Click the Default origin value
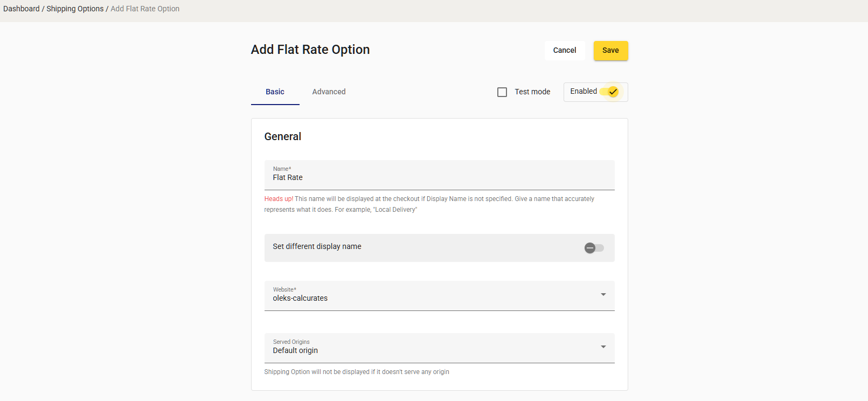The width and height of the screenshot is (868, 401). [x=295, y=350]
